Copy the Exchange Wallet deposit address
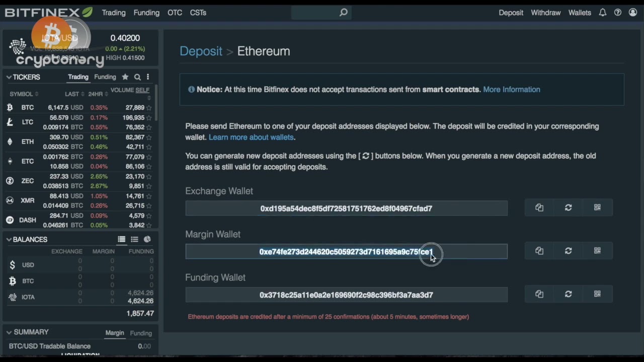Image resolution: width=644 pixels, height=362 pixels. 539,208
